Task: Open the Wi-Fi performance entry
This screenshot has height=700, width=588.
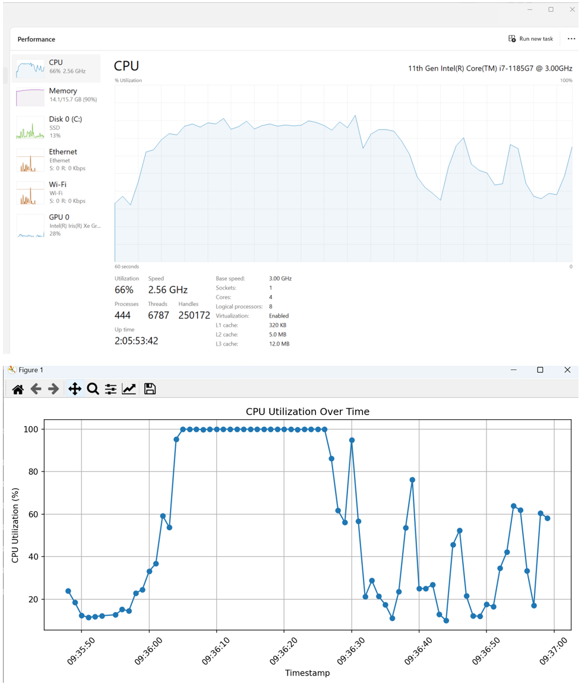Action: click(x=56, y=193)
